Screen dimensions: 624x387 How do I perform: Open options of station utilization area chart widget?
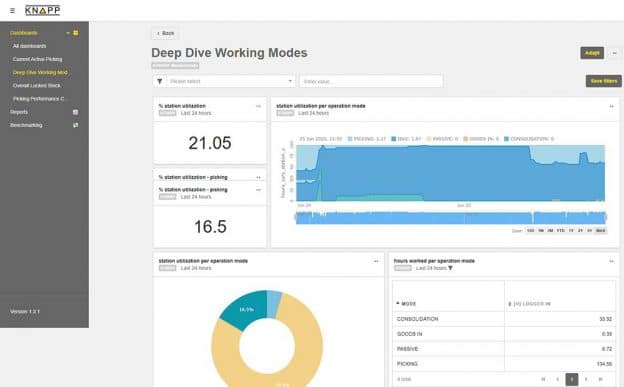[x=611, y=106]
